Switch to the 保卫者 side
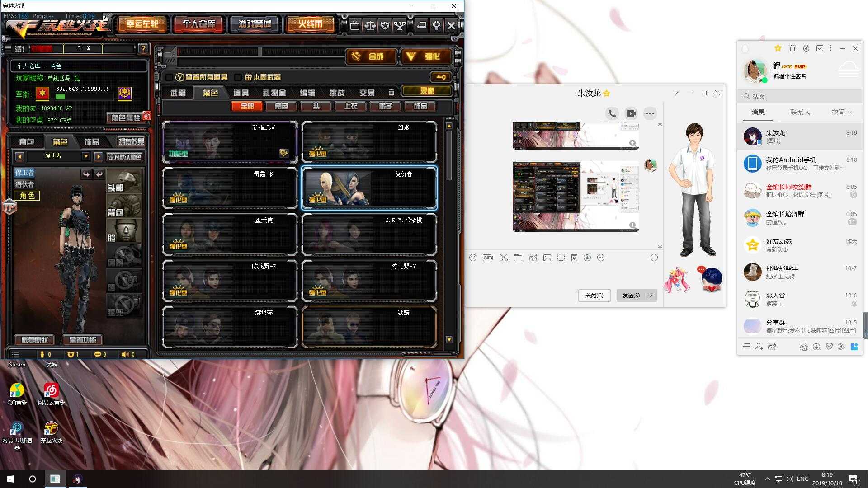This screenshot has height=488, width=868. (x=24, y=173)
